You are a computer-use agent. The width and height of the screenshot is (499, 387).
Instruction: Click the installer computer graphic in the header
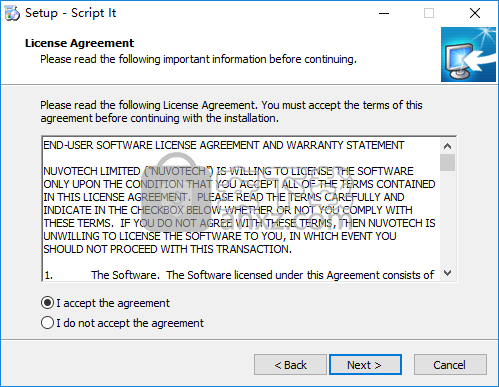pyautogui.click(x=468, y=55)
